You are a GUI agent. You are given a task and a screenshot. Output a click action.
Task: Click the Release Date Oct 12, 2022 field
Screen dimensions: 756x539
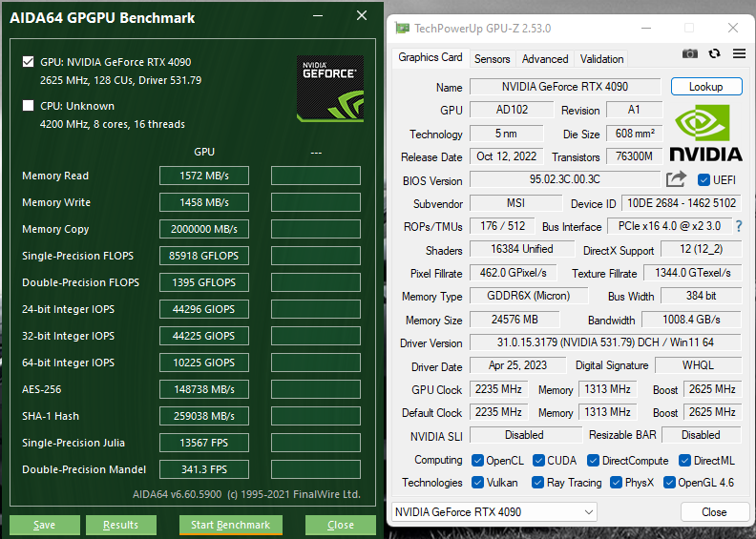(x=506, y=156)
